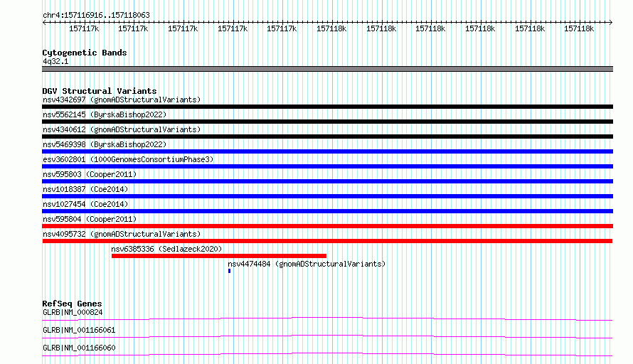Click the RefSeq Genes track title
This screenshot has width=633, height=364.
pyautogui.click(x=73, y=304)
